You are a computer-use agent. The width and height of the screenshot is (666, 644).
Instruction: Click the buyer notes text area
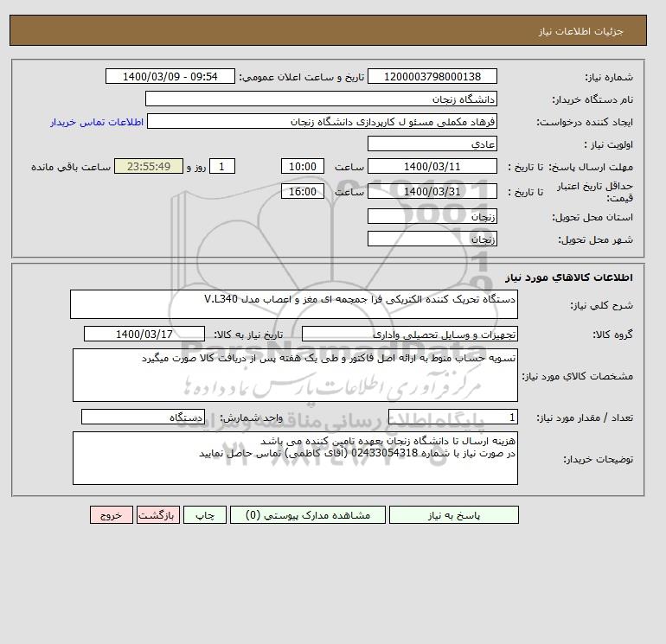click(x=295, y=458)
